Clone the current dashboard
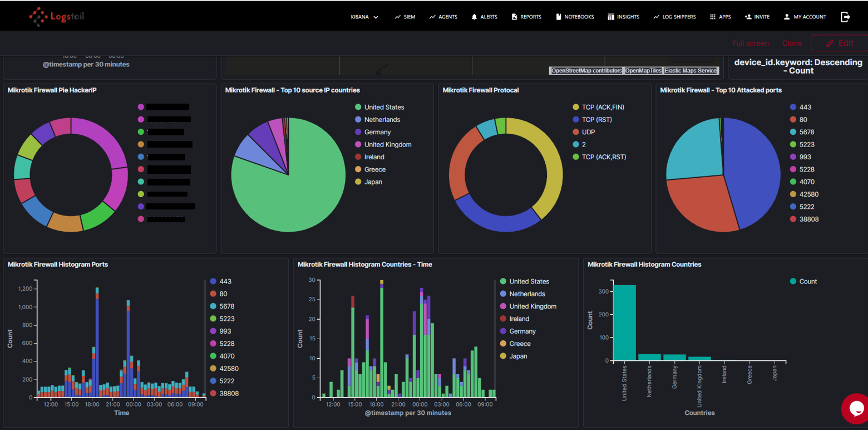Image resolution: width=868 pixels, height=430 pixels. pyautogui.click(x=792, y=43)
